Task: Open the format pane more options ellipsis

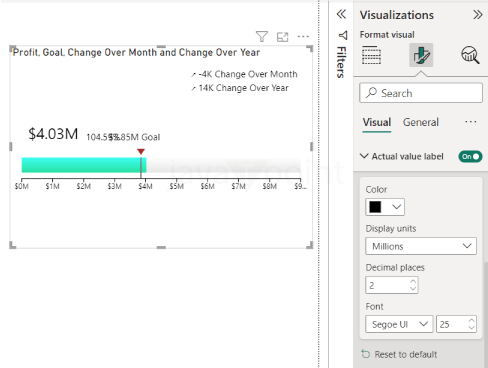Action: pos(471,122)
